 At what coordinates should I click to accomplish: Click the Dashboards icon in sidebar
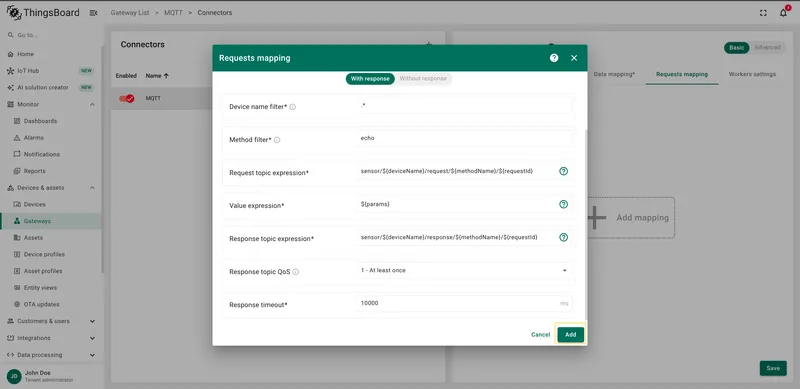pyautogui.click(x=17, y=121)
